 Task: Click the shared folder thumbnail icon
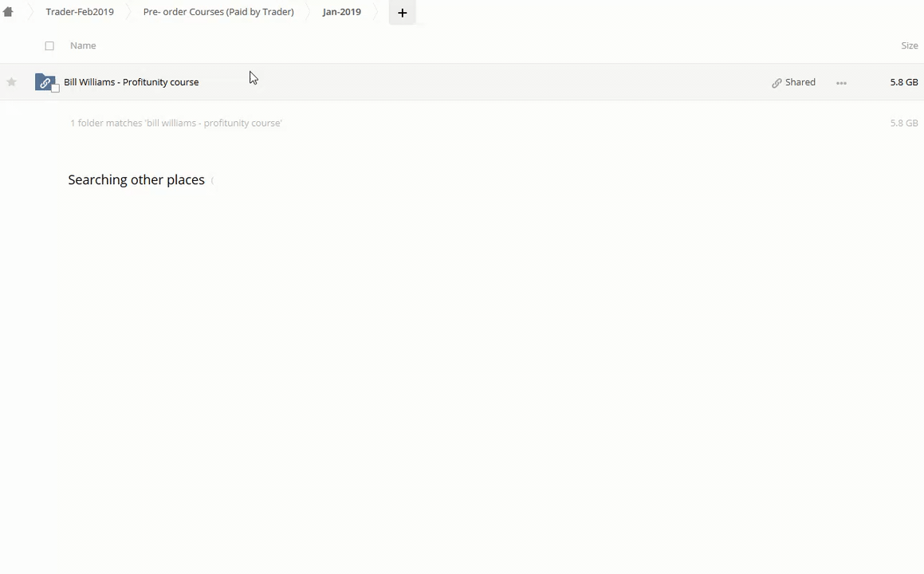45,82
